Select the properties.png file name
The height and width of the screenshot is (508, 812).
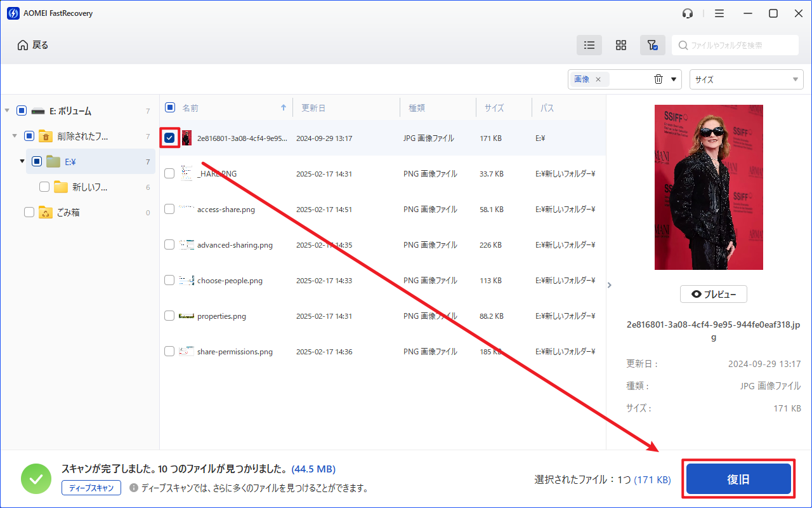click(221, 316)
